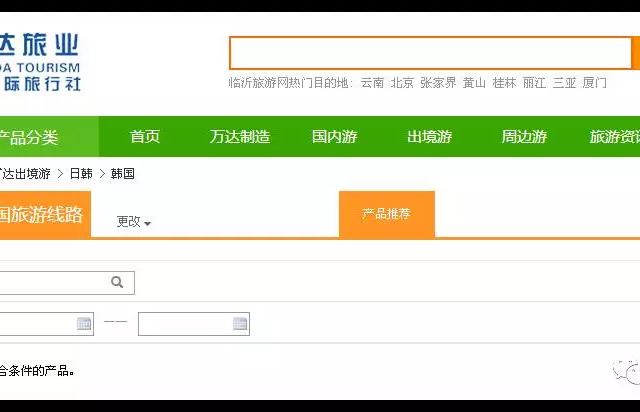The image size is (640, 412).
Task: Open the start date calendar icon
Action: pyautogui.click(x=84, y=324)
